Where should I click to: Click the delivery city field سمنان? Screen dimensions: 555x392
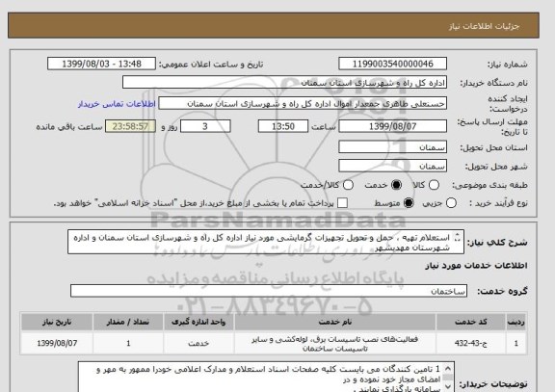392,166
